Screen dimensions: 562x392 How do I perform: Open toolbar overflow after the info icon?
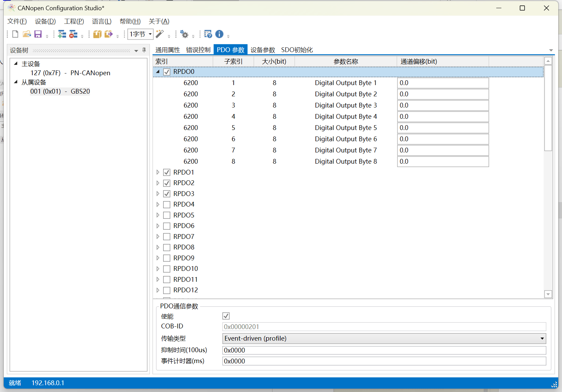228,36
